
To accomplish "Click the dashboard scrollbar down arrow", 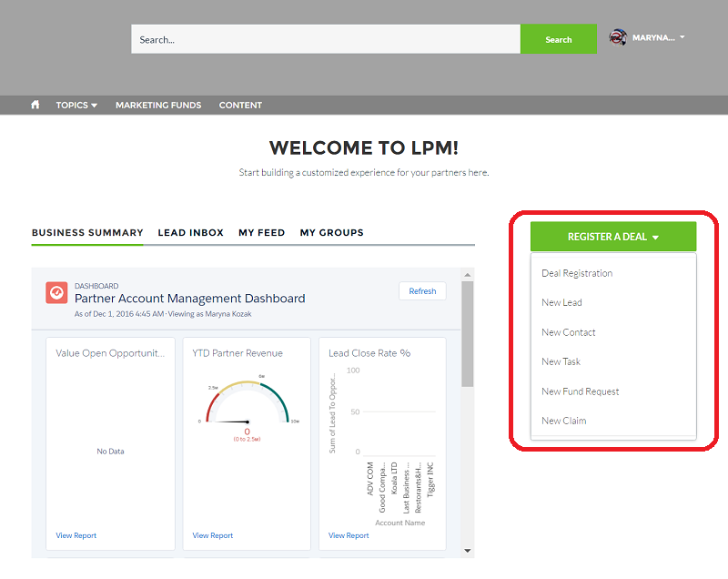I will tap(468, 551).
